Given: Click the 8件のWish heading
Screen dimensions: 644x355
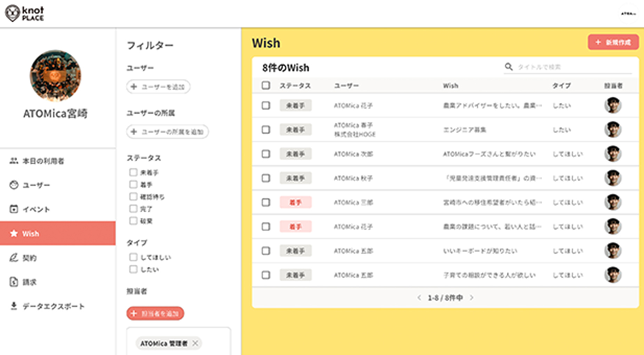Looking at the screenshot, I should 286,68.
